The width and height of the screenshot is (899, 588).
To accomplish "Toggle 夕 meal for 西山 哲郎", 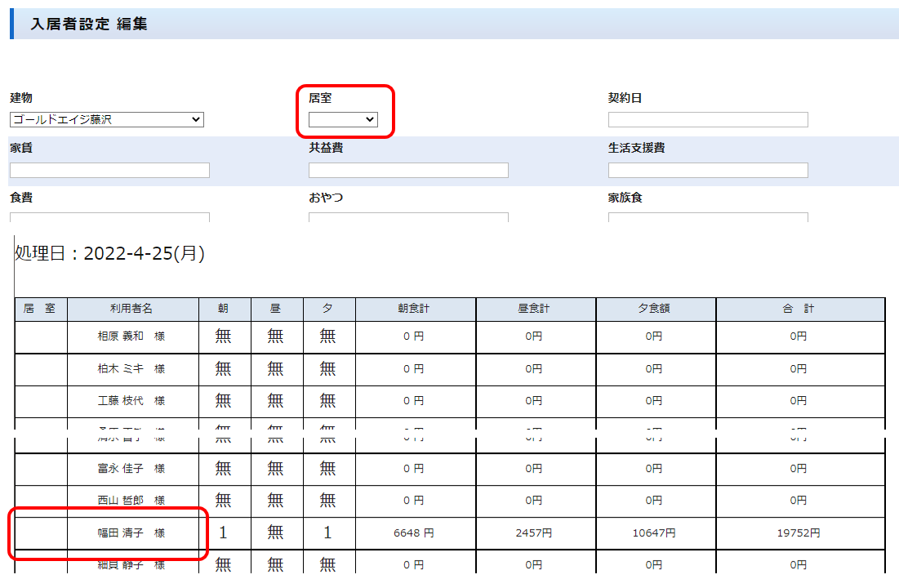I will 327,500.
